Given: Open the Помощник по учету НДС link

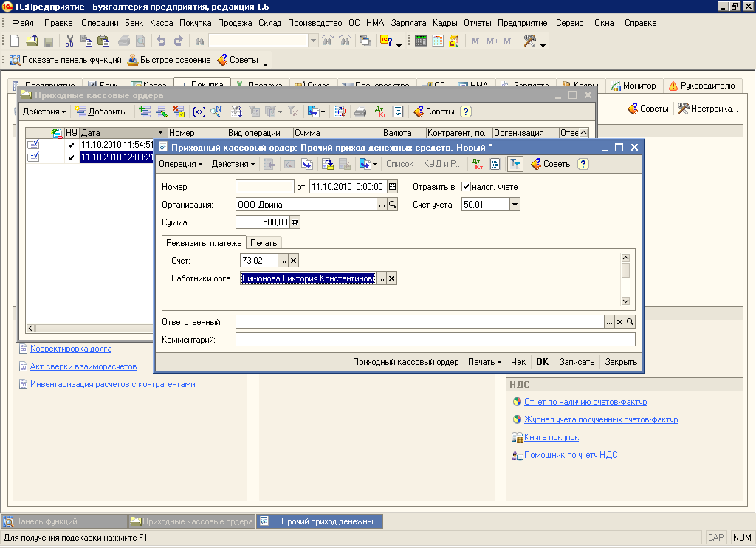Looking at the screenshot, I should coord(571,455).
